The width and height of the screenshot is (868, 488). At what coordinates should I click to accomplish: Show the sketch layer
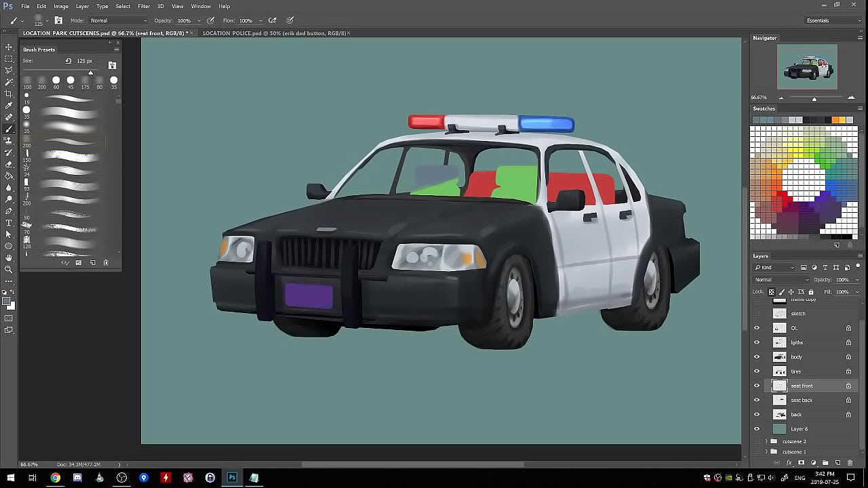click(757, 314)
